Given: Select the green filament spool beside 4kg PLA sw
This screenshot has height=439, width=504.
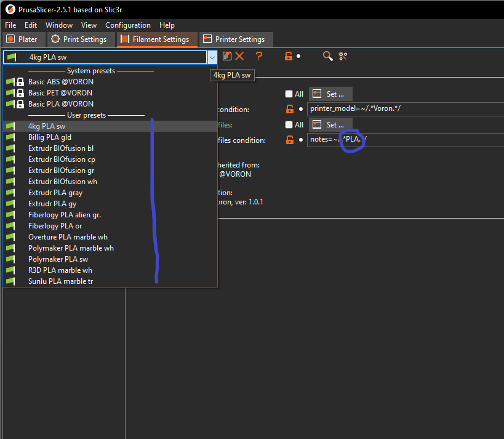Looking at the screenshot, I should pyautogui.click(x=10, y=126).
